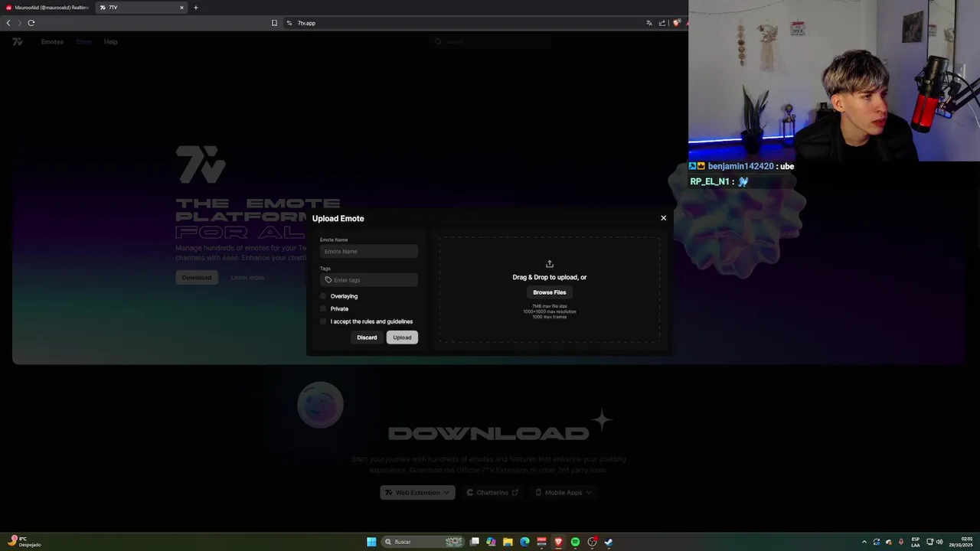Click the Learn more link
Image resolution: width=980 pixels, height=551 pixels.
point(247,277)
